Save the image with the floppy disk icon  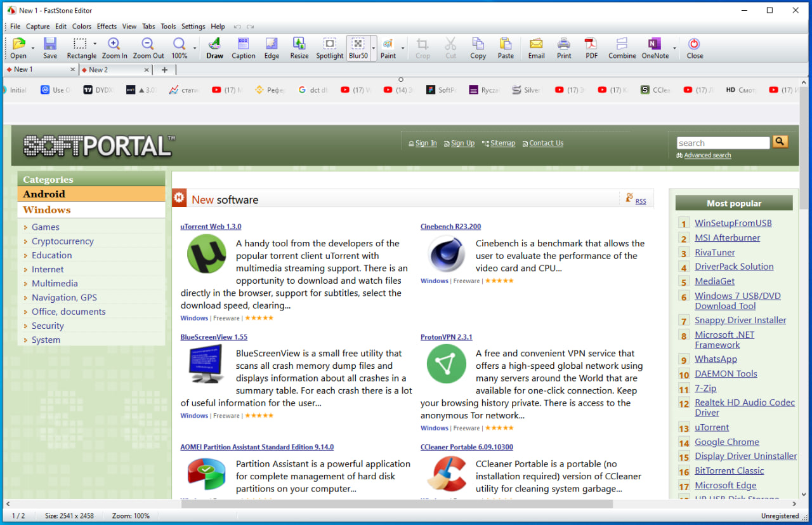(50, 44)
